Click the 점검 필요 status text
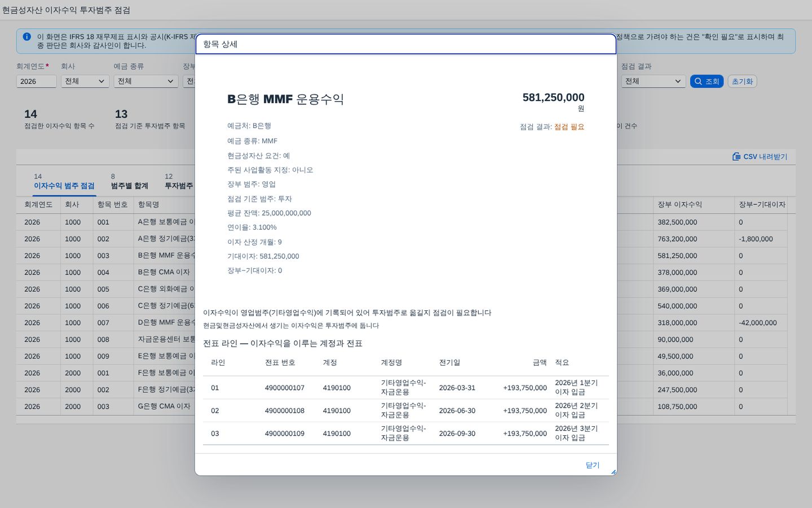Screen dimensions: 812x508 pos(569,127)
